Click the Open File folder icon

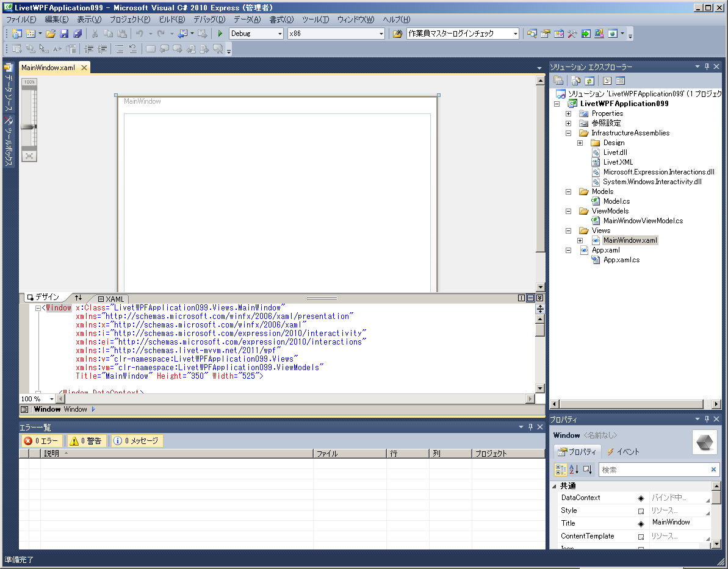51,34
